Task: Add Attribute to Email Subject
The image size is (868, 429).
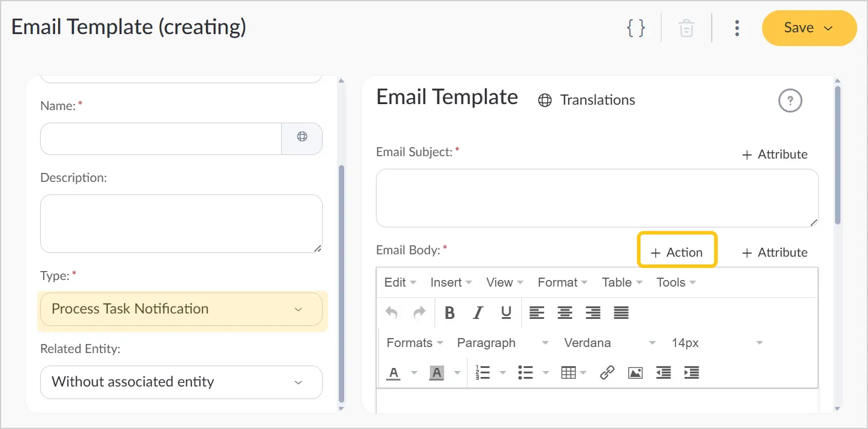Action: coord(775,154)
